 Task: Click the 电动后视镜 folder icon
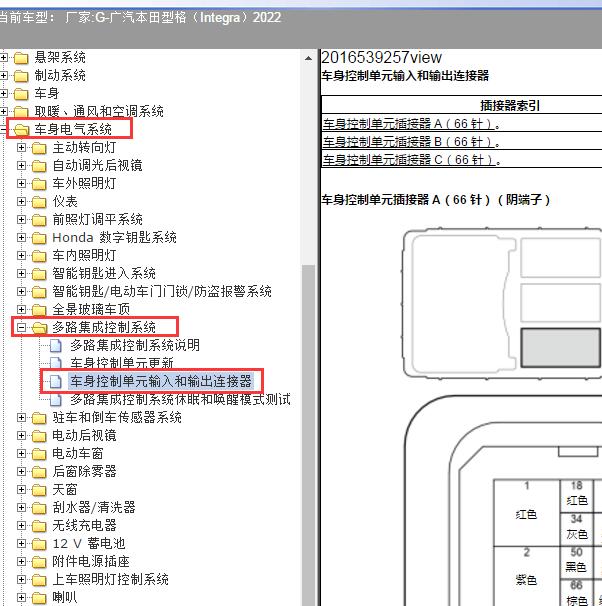[x=39, y=436]
